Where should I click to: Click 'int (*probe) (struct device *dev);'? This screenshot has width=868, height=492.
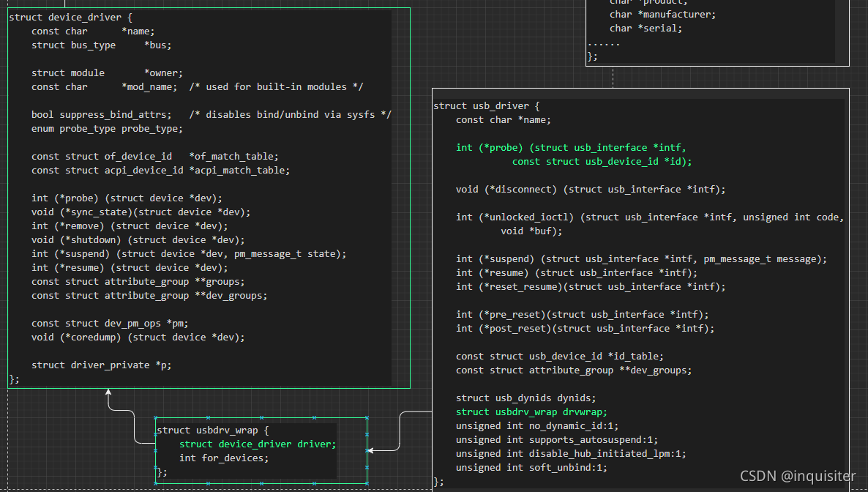(127, 198)
